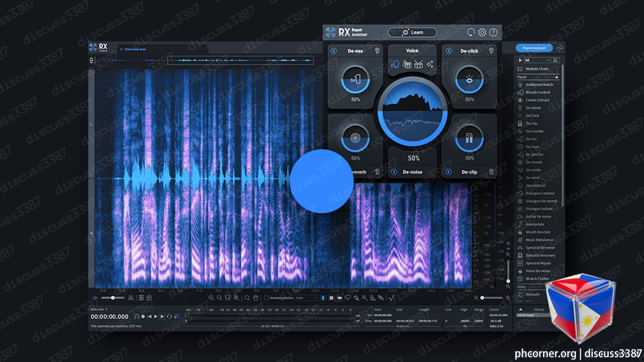Open Repair Assistant help question mark

493,32
